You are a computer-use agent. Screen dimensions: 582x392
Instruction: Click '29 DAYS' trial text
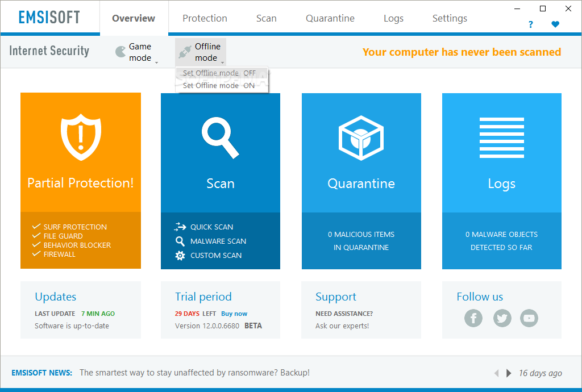[187, 314]
